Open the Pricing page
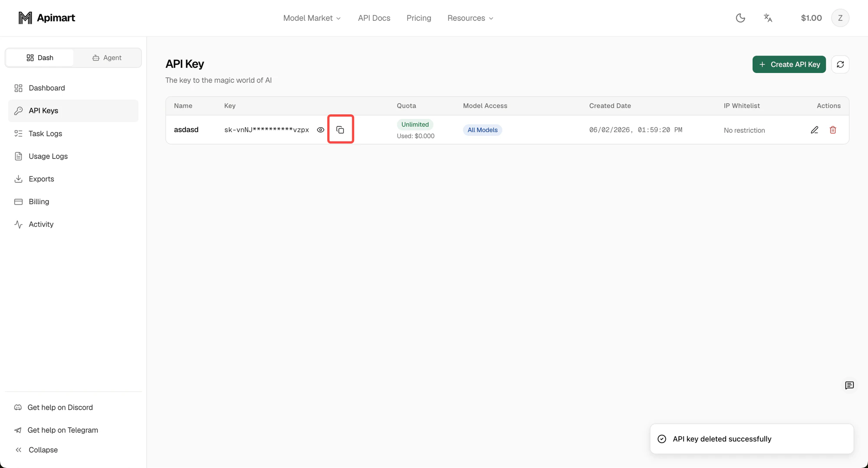 [419, 18]
